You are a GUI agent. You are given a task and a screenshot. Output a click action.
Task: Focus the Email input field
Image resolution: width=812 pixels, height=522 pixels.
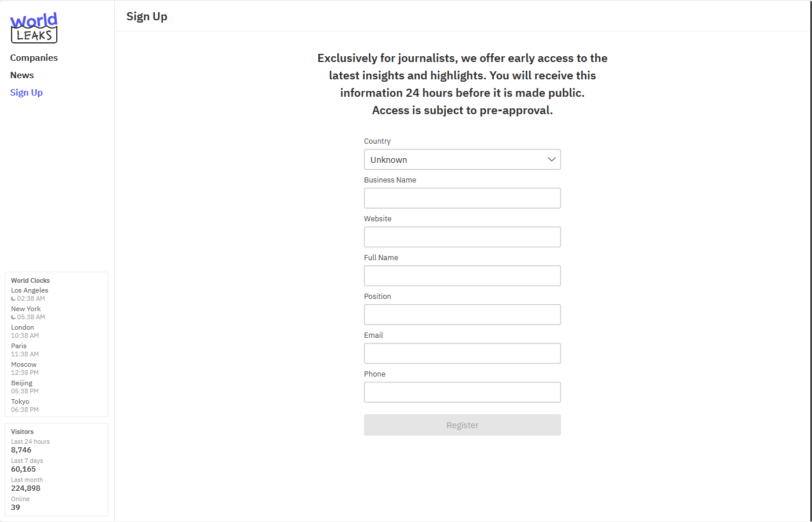pos(462,353)
